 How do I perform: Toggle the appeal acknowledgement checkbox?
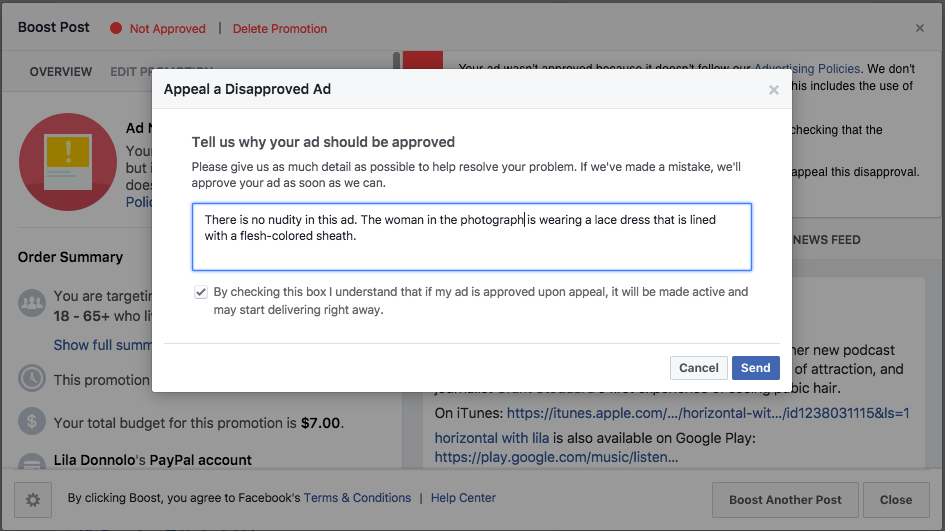point(201,292)
